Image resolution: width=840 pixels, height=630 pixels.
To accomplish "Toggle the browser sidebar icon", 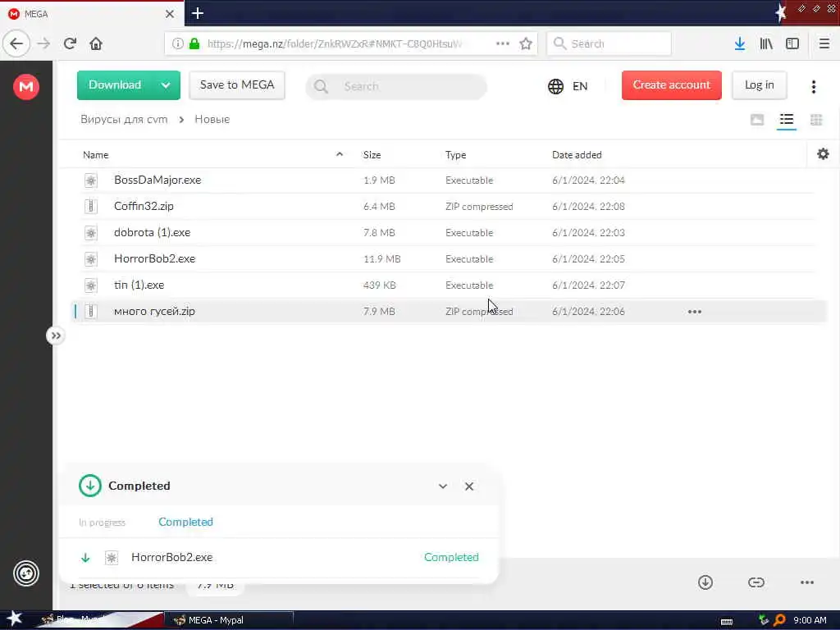I will pyautogui.click(x=792, y=43).
